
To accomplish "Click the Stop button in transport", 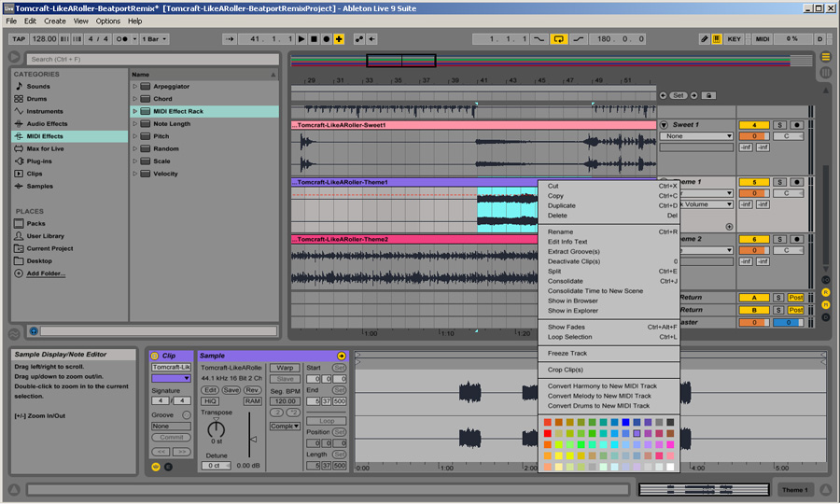I will click(x=314, y=39).
